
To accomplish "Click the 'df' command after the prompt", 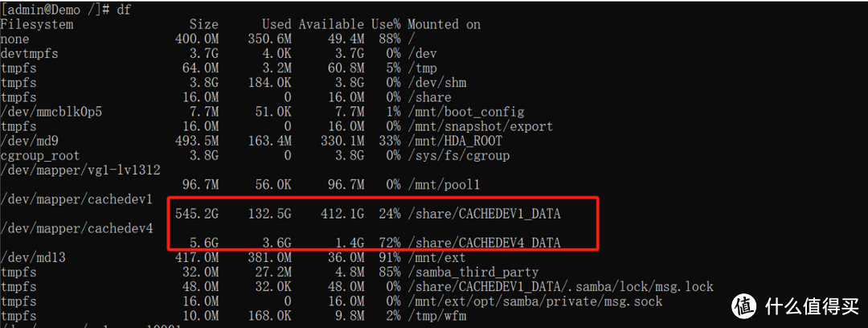I will coord(124,10).
